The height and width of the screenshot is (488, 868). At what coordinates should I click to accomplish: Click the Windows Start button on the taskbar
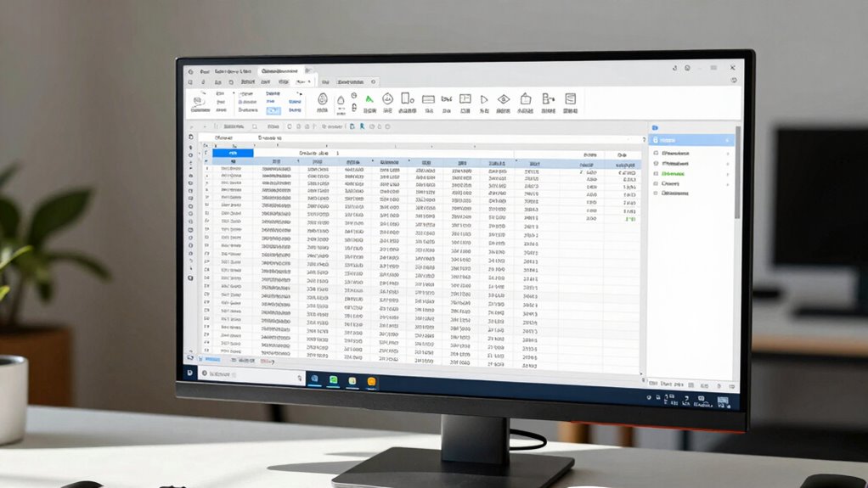[190, 373]
